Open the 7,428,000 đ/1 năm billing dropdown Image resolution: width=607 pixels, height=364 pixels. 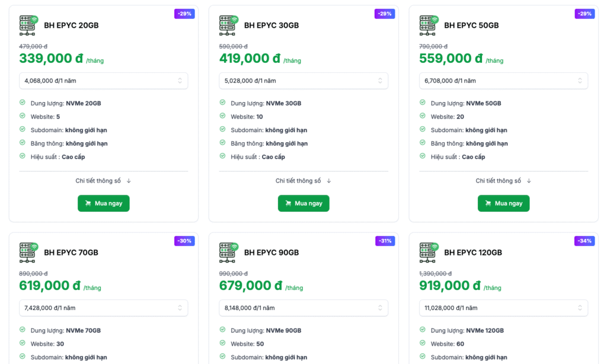(103, 308)
